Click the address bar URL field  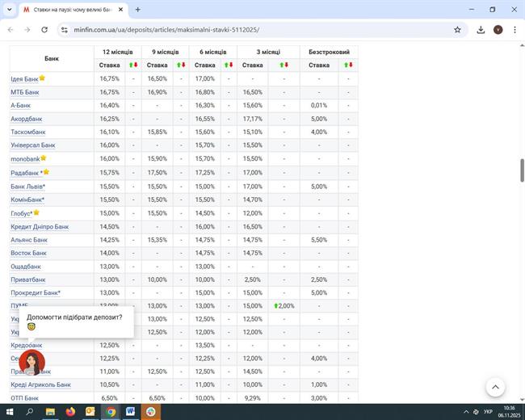[x=242, y=30]
